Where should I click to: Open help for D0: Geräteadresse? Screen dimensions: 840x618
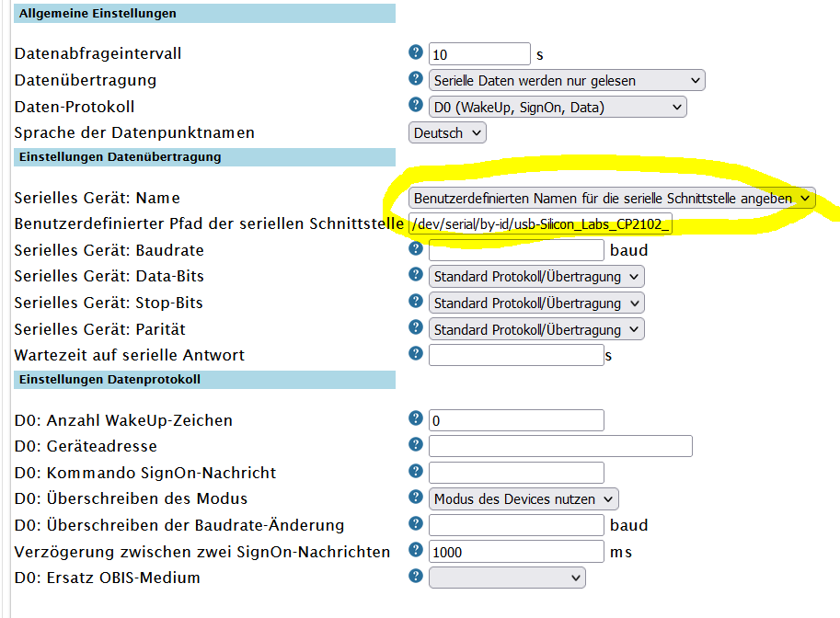tap(415, 444)
